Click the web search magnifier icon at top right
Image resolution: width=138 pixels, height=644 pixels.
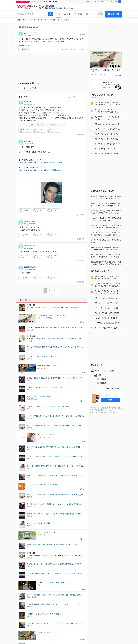[120, 2]
